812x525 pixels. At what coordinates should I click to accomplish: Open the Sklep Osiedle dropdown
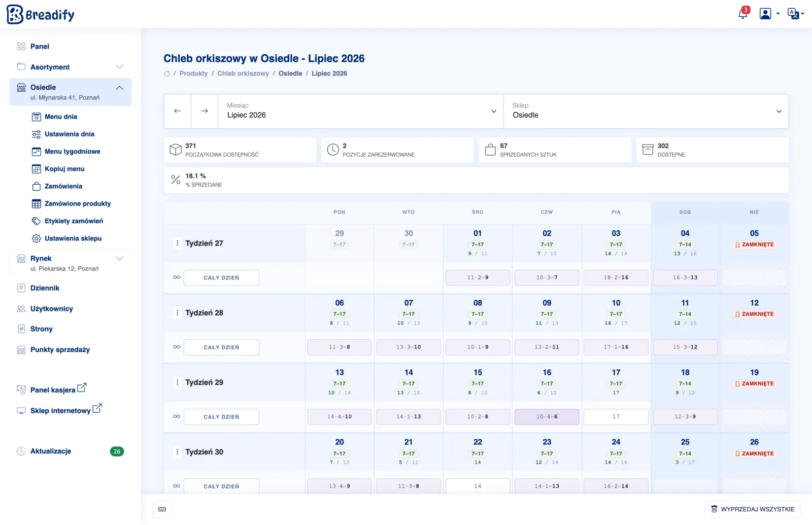click(646, 111)
